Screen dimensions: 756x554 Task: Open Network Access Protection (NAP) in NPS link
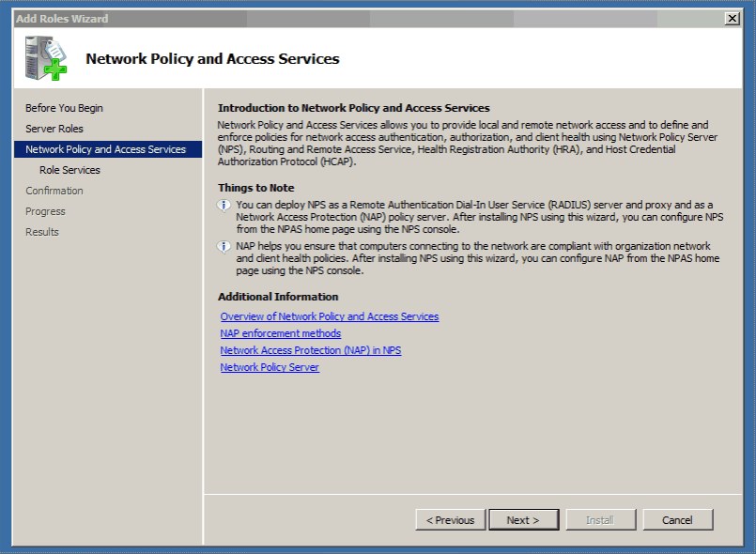311,350
